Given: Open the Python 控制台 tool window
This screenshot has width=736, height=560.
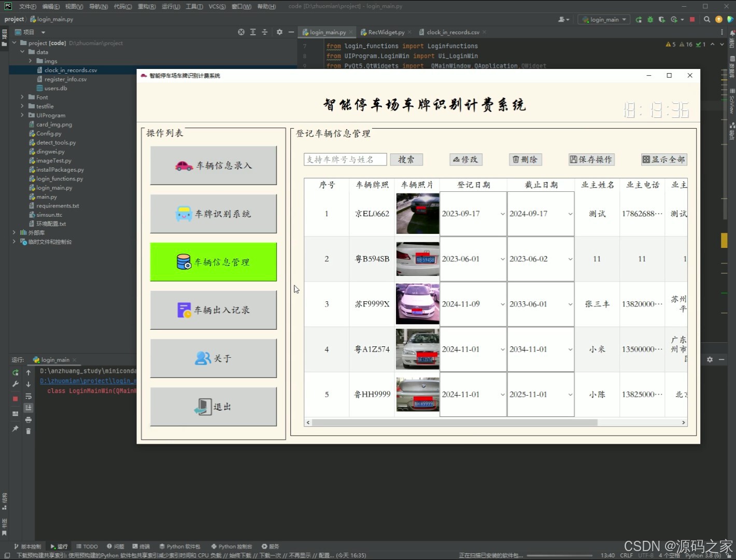Looking at the screenshot, I should coord(232,547).
